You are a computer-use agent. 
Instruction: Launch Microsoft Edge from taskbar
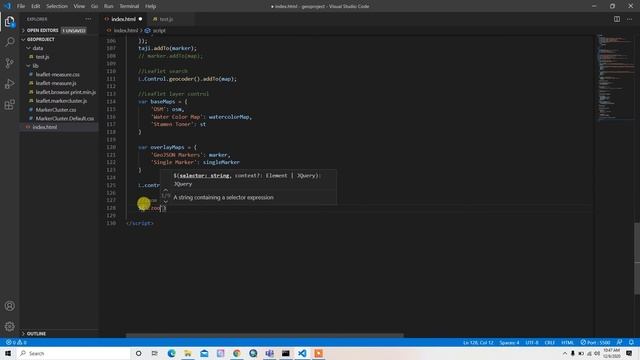tap(171, 353)
